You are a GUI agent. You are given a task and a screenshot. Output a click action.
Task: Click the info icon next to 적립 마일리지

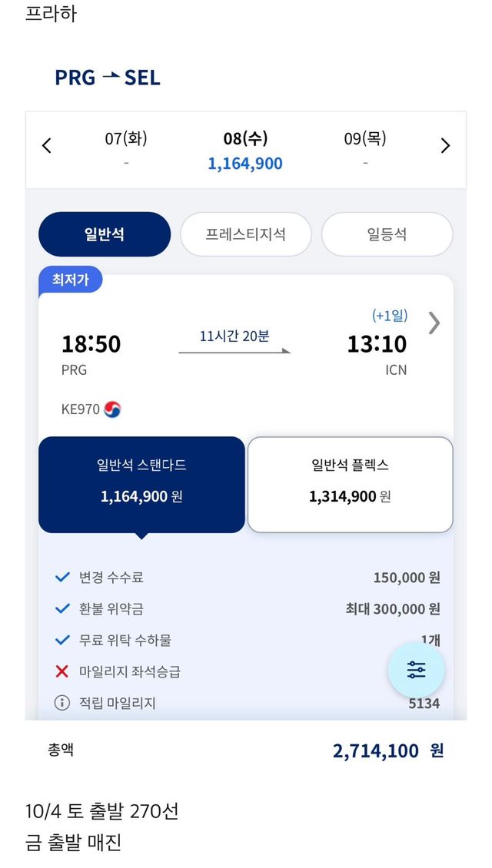(x=62, y=703)
